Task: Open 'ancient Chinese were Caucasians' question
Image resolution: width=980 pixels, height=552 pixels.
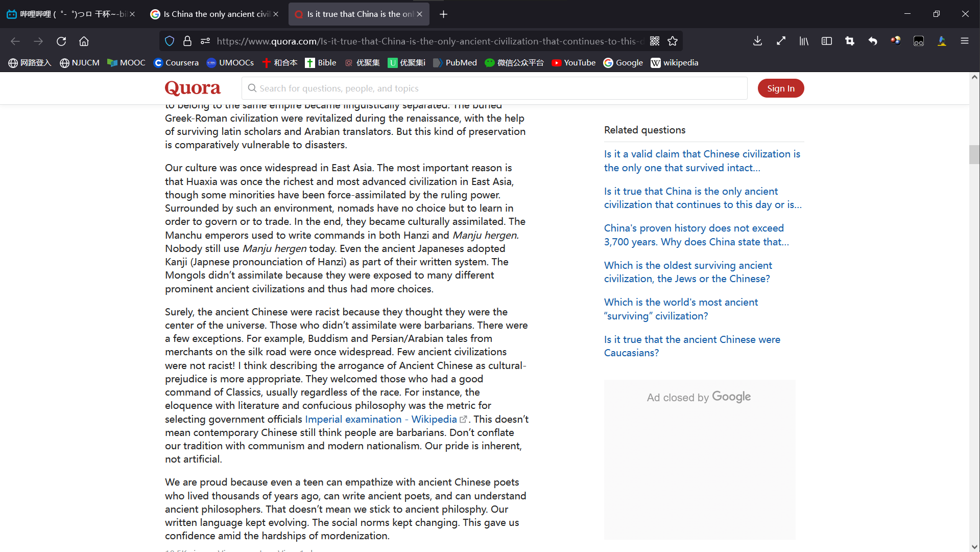Action: pyautogui.click(x=692, y=346)
